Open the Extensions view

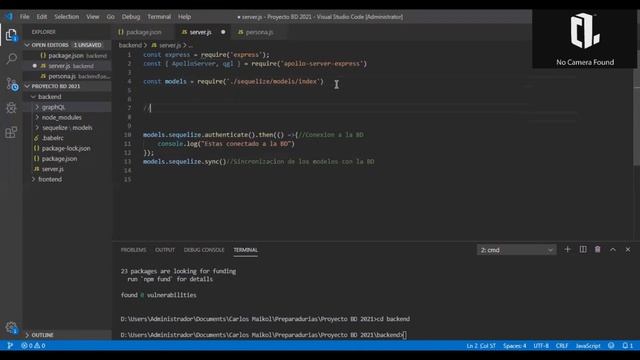point(11,132)
